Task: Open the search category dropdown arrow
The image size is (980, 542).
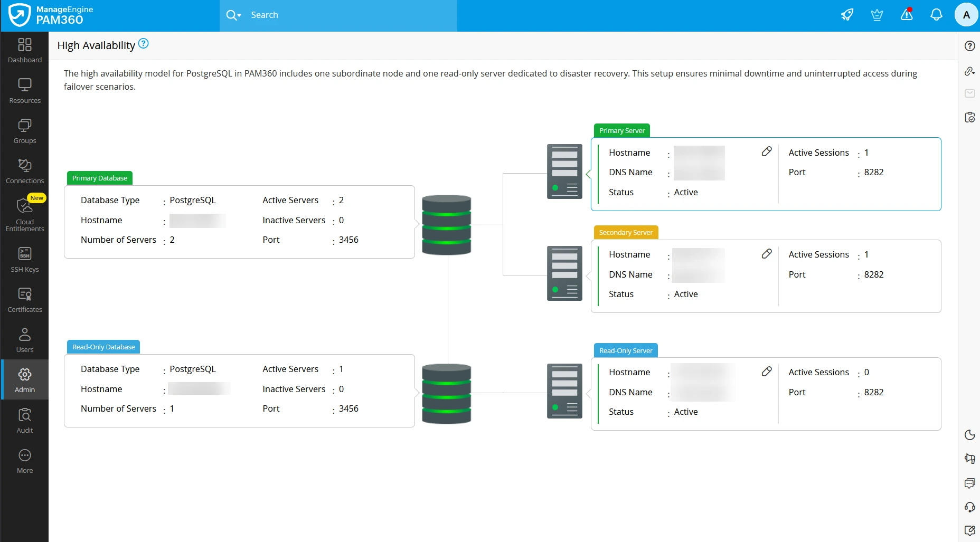Action: 238,16
